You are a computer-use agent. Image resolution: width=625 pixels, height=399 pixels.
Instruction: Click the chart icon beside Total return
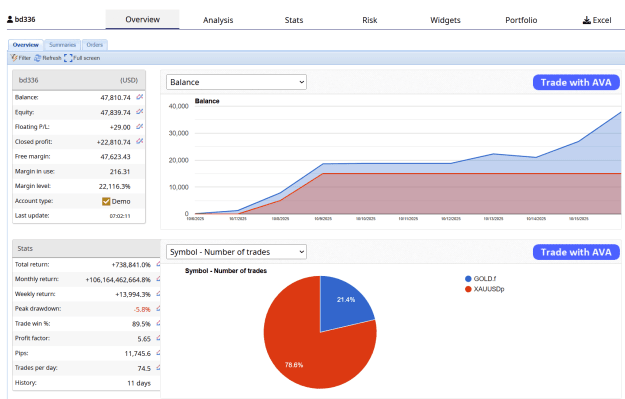(x=158, y=264)
